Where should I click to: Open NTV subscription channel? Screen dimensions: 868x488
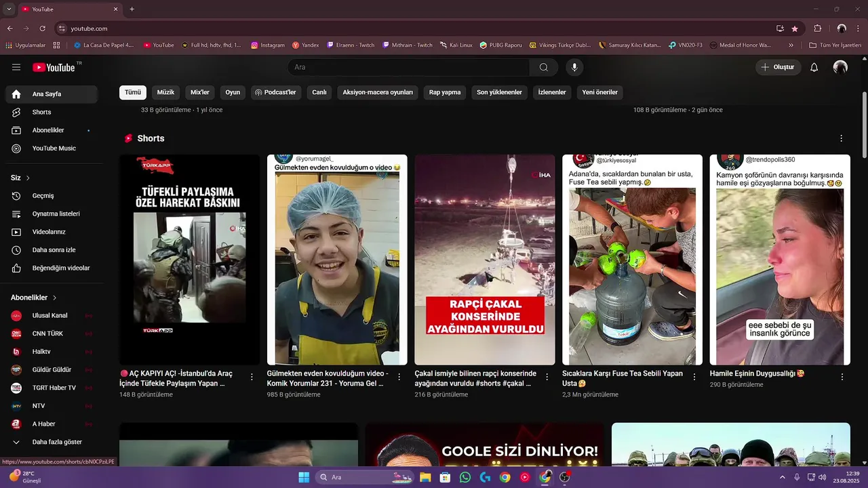[52, 406]
